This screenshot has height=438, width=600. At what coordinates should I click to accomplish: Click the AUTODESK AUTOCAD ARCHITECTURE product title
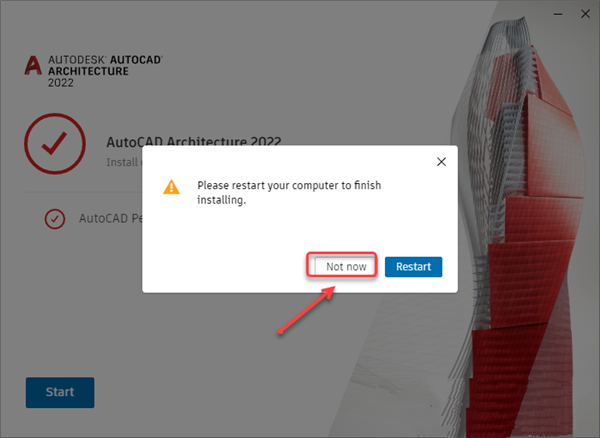pos(105,65)
